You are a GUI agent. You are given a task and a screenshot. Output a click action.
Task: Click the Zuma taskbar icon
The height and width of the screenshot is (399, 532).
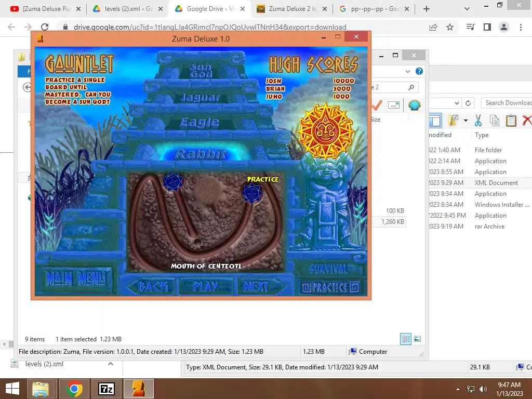point(138,389)
